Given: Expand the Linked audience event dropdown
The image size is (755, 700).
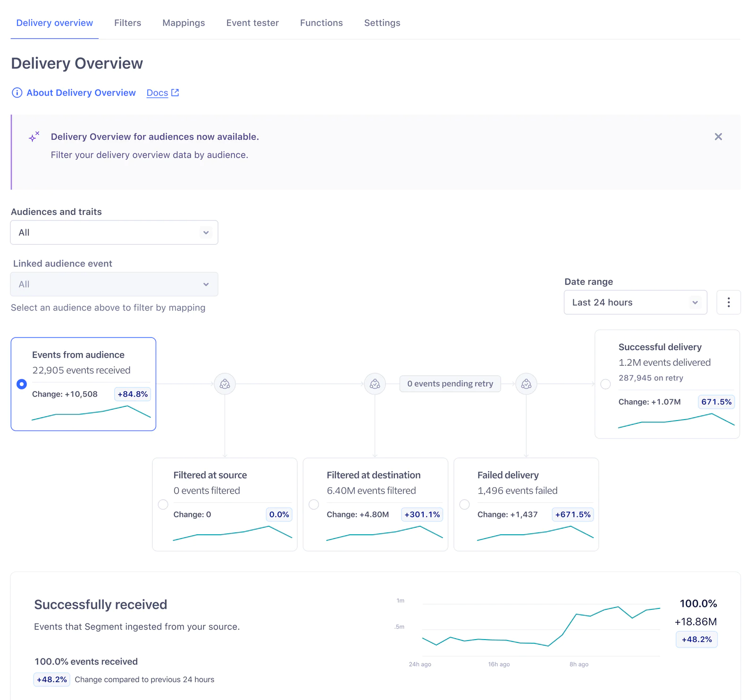Looking at the screenshot, I should pyautogui.click(x=114, y=285).
